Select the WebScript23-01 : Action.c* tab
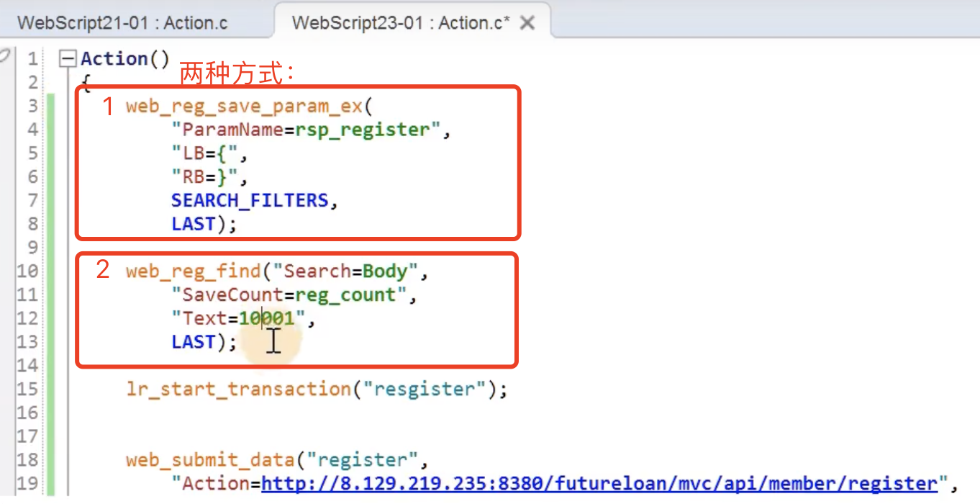 click(x=401, y=22)
